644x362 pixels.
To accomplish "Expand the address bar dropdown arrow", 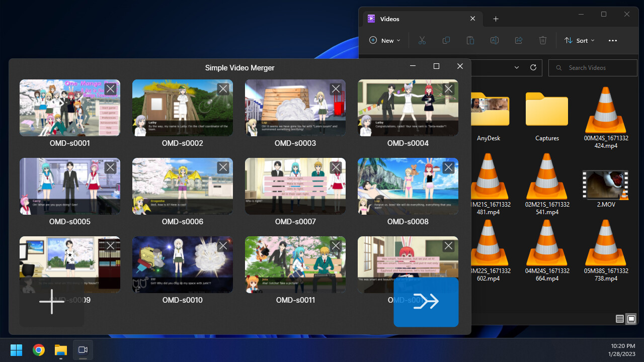I will (517, 67).
